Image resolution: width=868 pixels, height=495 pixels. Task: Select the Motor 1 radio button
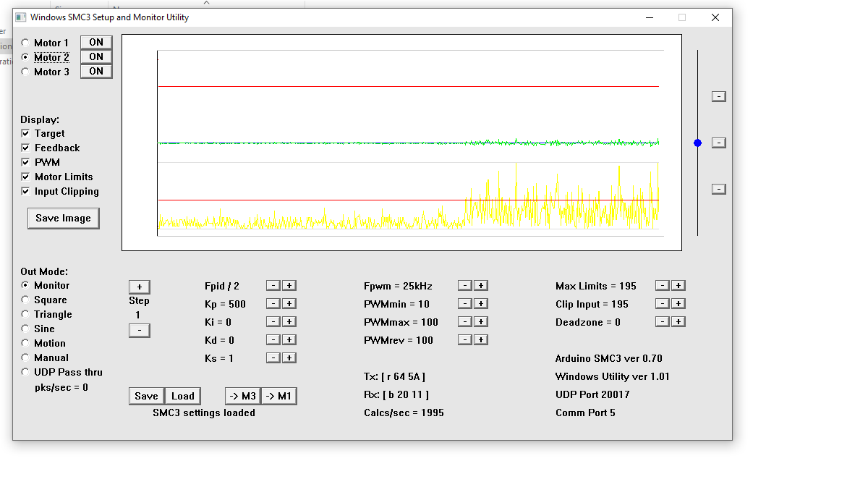point(25,43)
